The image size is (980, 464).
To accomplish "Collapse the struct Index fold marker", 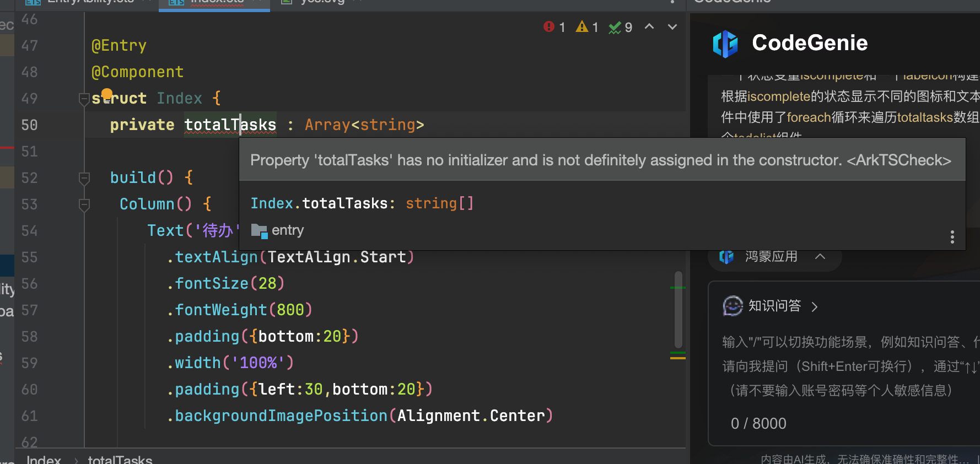I will pos(84,99).
